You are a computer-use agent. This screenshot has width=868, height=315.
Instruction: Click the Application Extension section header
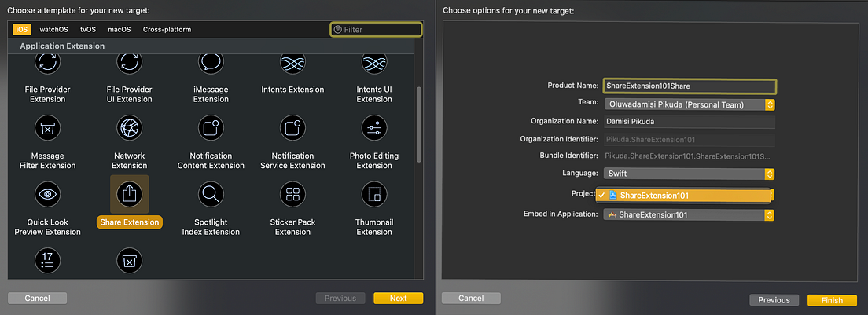point(62,46)
